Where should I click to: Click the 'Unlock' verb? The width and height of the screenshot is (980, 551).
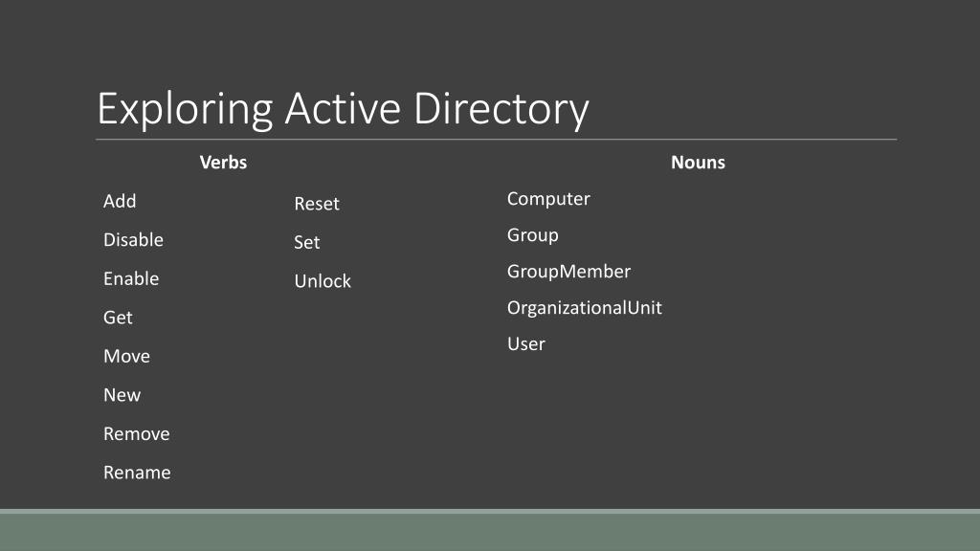(323, 281)
